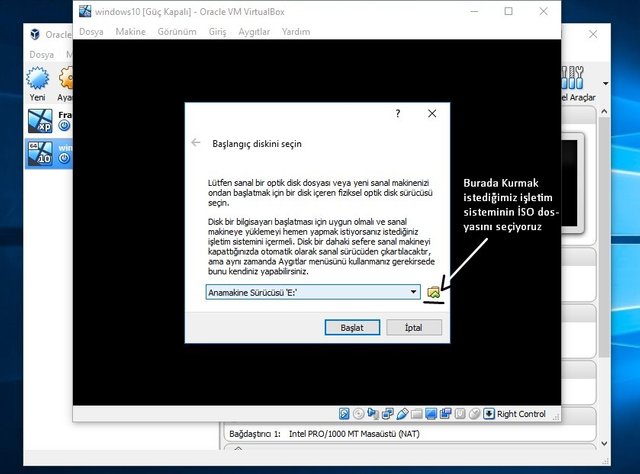Click the CPU virtualization status icon
This screenshot has height=474, width=640.
click(x=460, y=414)
